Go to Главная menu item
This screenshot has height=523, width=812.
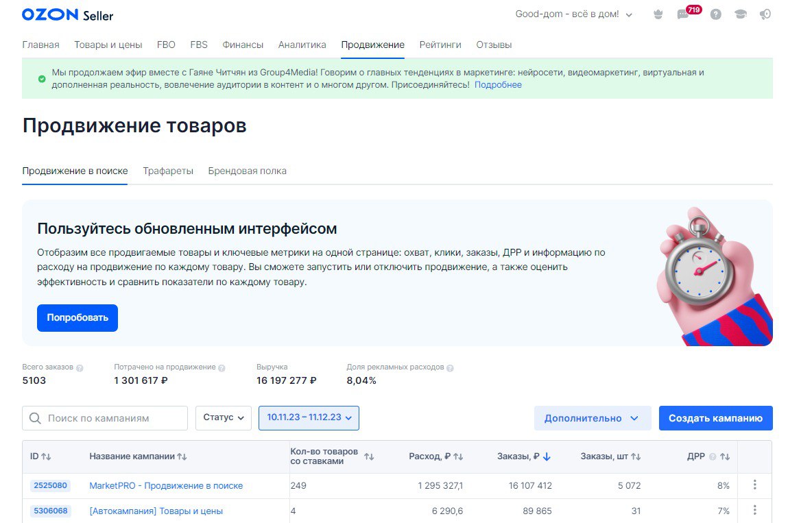(x=41, y=45)
